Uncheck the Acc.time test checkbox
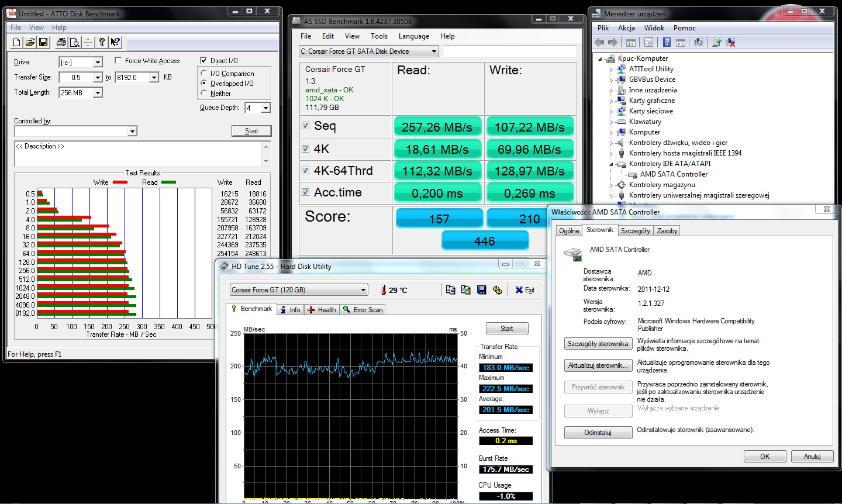 (305, 192)
